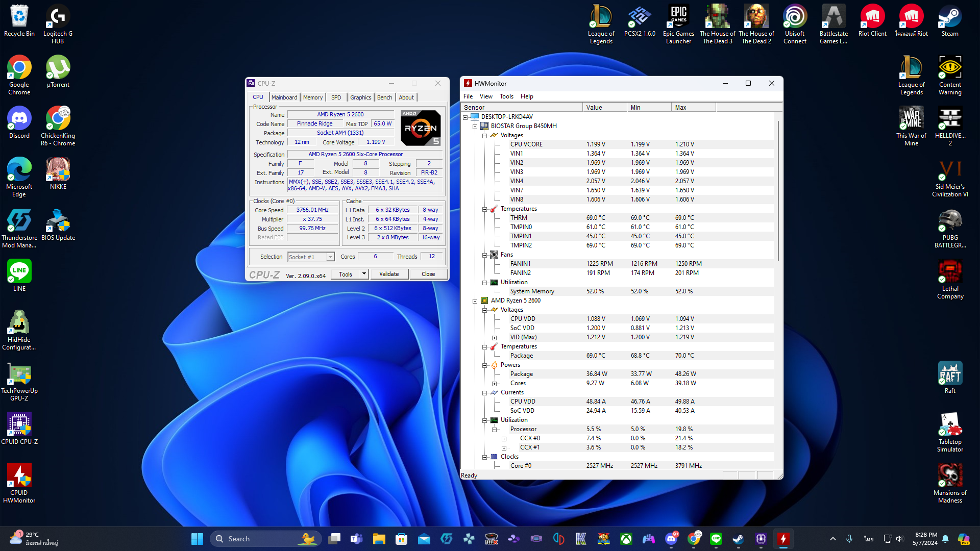Collapse the Fans section in HWMonitor

(484, 255)
